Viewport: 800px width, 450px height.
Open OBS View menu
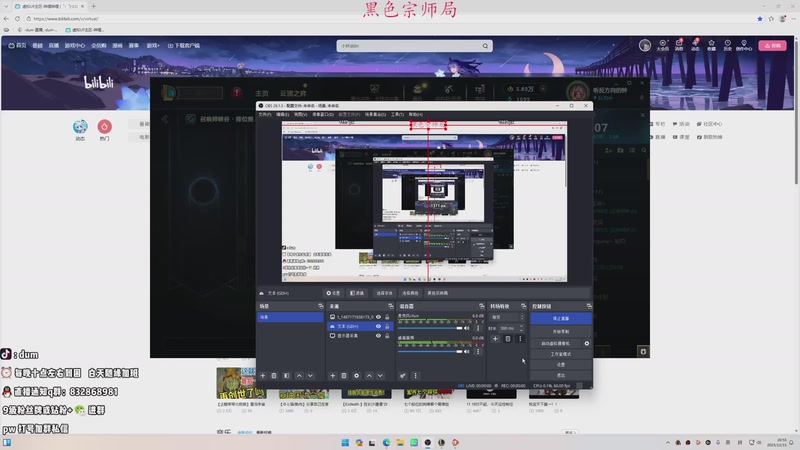301,114
